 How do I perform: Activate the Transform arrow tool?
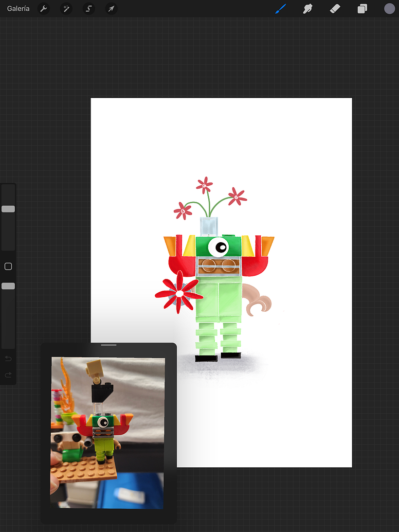(x=111, y=8)
